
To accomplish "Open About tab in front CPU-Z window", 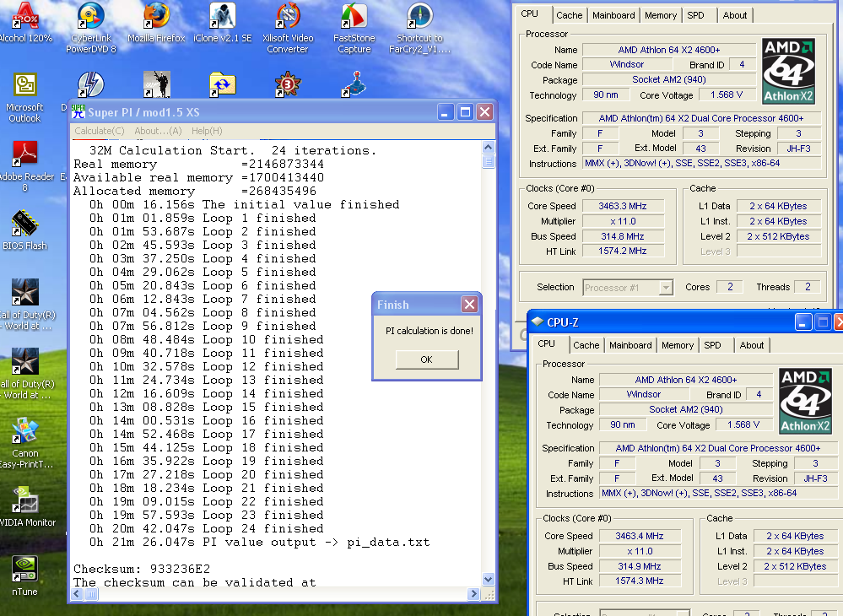I will pos(752,345).
